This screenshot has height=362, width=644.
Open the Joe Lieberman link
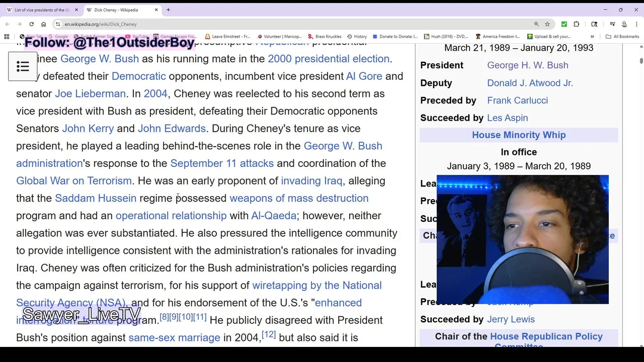point(90,94)
